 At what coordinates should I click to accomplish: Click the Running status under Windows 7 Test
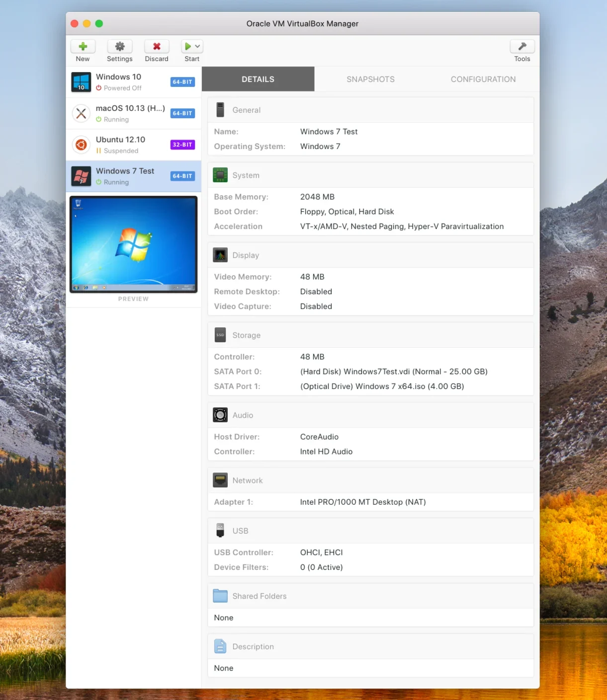(x=116, y=182)
